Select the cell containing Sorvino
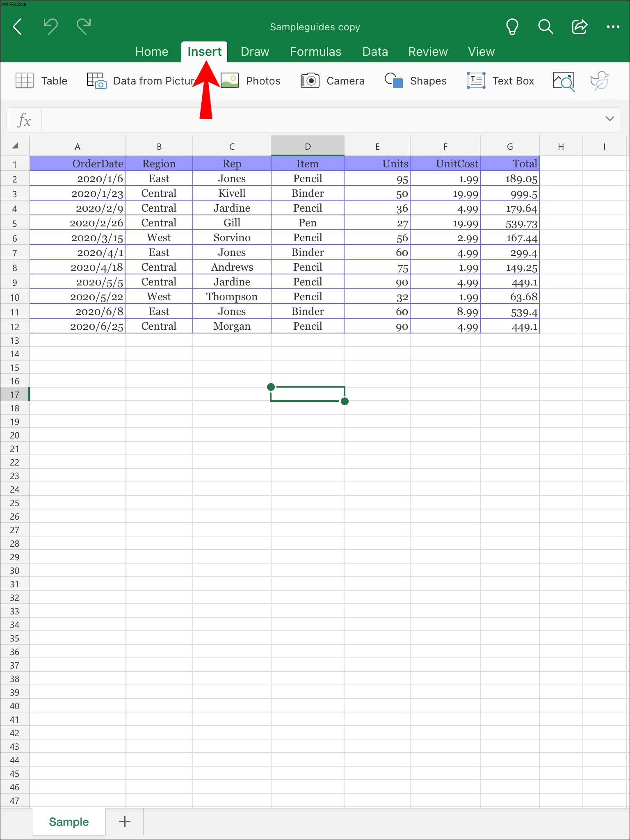This screenshot has height=840, width=630. click(x=232, y=237)
